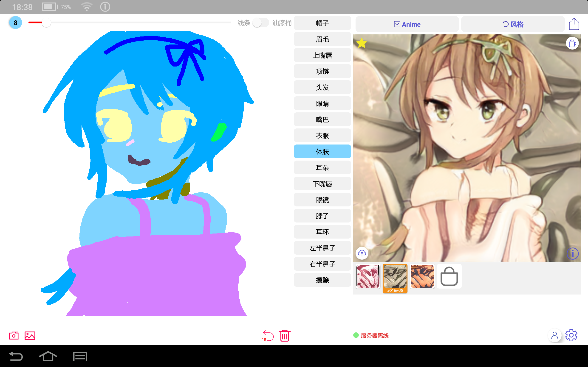Select the 眼睛 label
588x367 pixels.
pos(322,103)
